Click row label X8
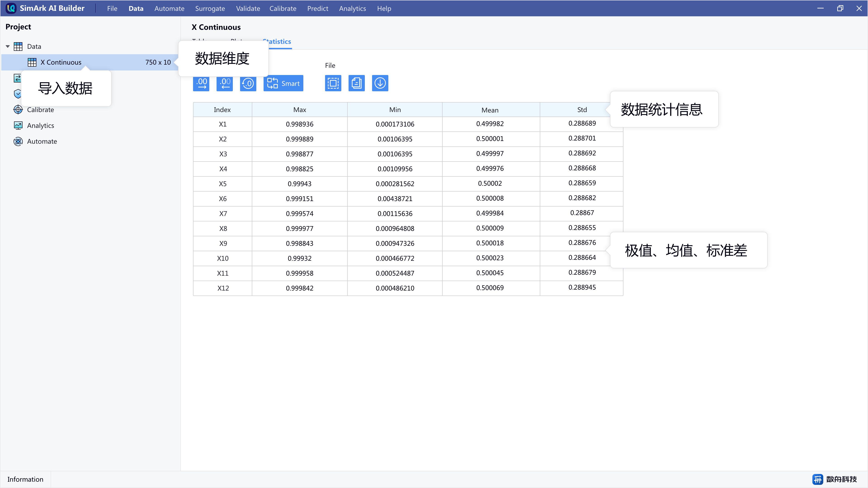This screenshot has height=488, width=868. [223, 229]
